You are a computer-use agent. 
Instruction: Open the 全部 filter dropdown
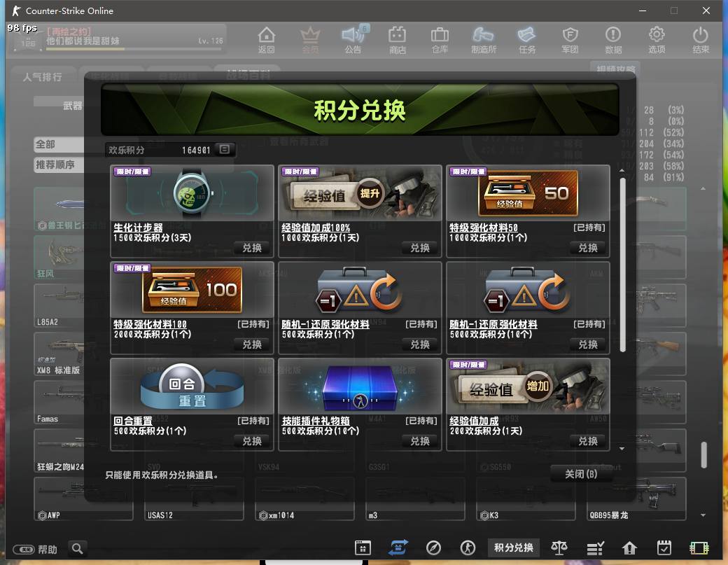pyautogui.click(x=59, y=144)
